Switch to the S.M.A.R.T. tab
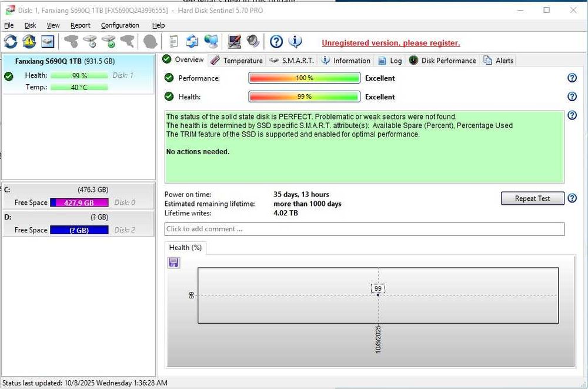The width and height of the screenshot is (588, 389). coord(292,61)
